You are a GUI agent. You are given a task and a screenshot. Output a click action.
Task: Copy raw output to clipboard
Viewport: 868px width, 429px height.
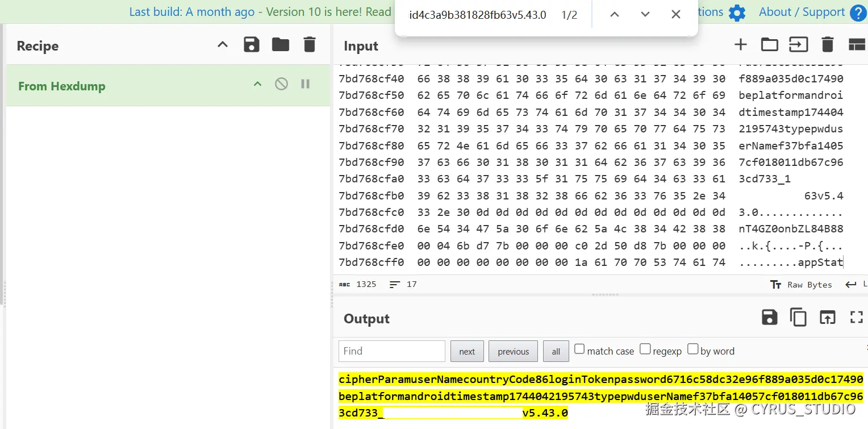pyautogui.click(x=799, y=318)
